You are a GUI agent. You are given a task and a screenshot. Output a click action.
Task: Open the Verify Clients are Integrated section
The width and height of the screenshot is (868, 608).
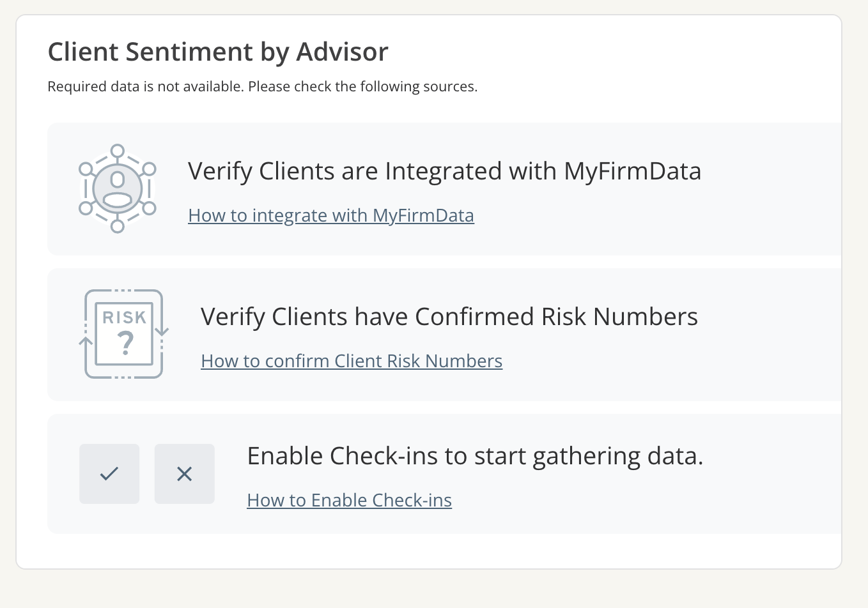[x=444, y=171]
